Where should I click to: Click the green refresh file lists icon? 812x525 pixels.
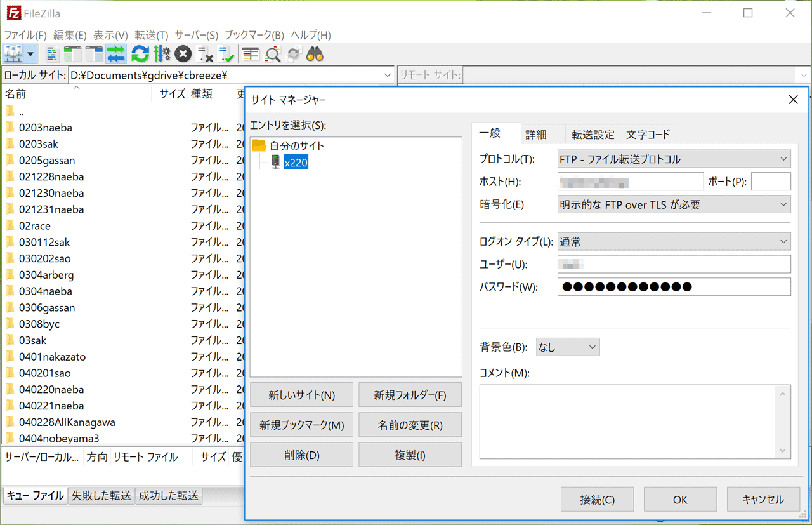click(140, 55)
